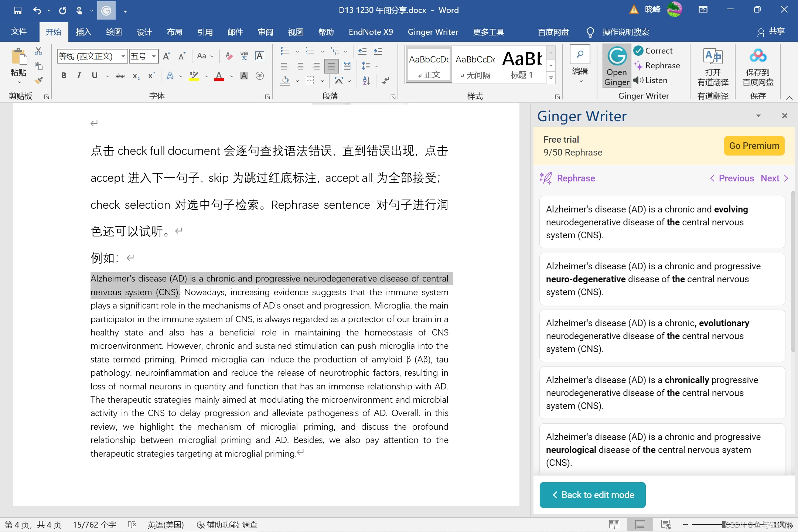Toggle Character Shading A button

244,76
